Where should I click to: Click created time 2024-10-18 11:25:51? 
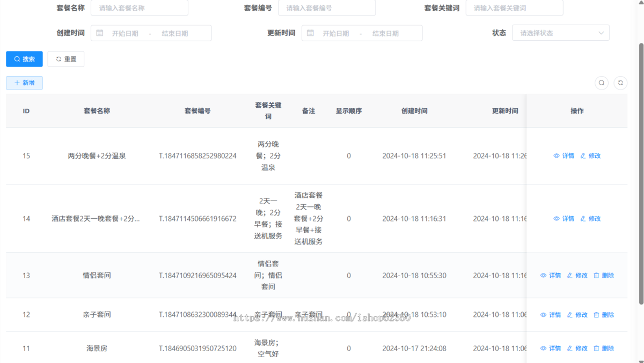414,156
